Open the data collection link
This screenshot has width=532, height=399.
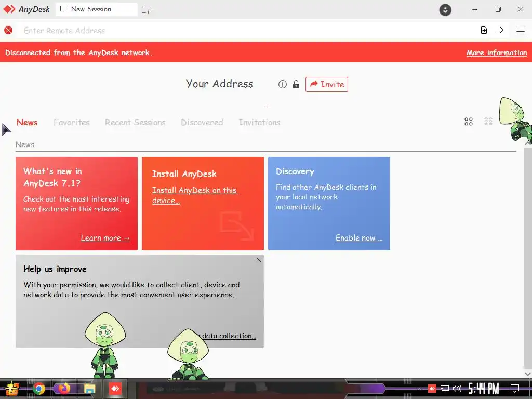229,336
